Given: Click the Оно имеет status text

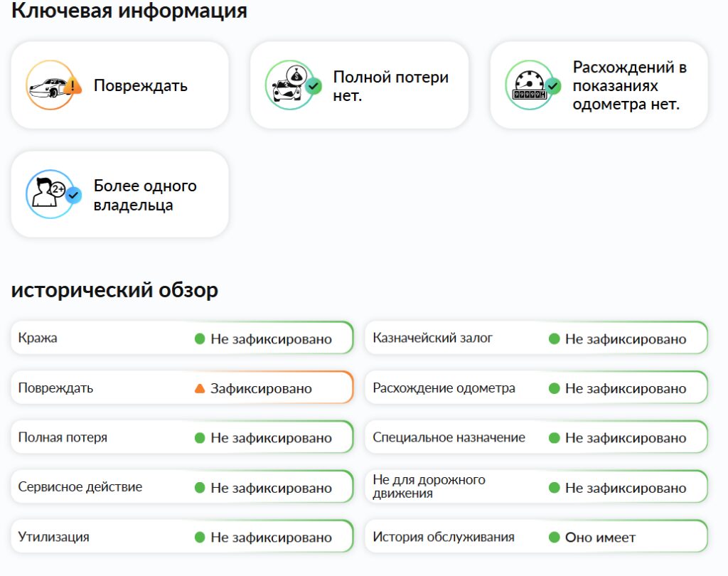Looking at the screenshot, I should pyautogui.click(x=600, y=537).
